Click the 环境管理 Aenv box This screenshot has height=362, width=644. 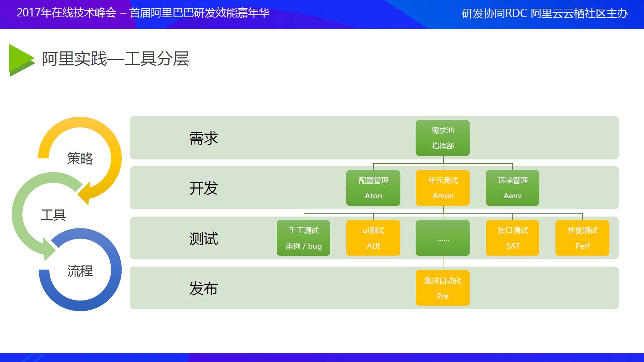(x=513, y=188)
